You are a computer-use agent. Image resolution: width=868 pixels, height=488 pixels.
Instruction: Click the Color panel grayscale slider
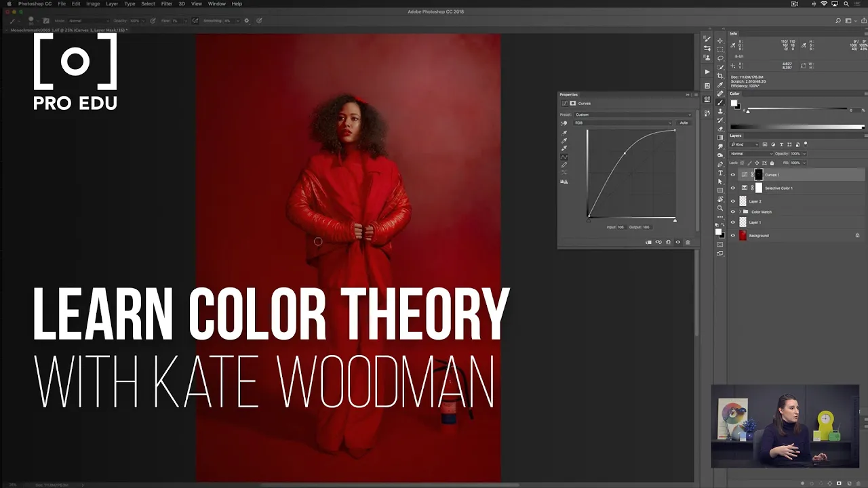[x=799, y=110]
